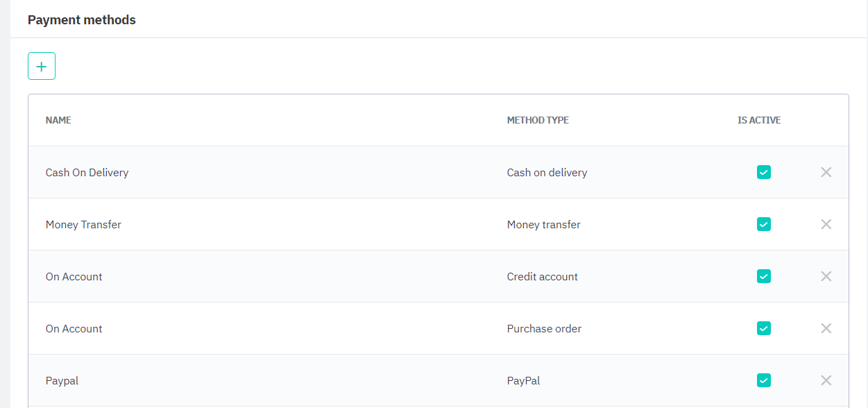Deactivate the Paypal payment method checkbox

763,380
